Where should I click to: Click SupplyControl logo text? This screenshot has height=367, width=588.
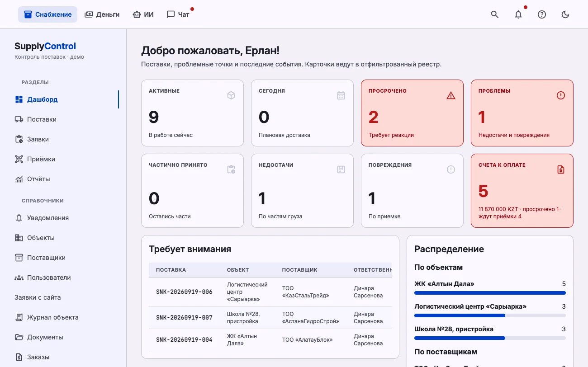[45, 46]
